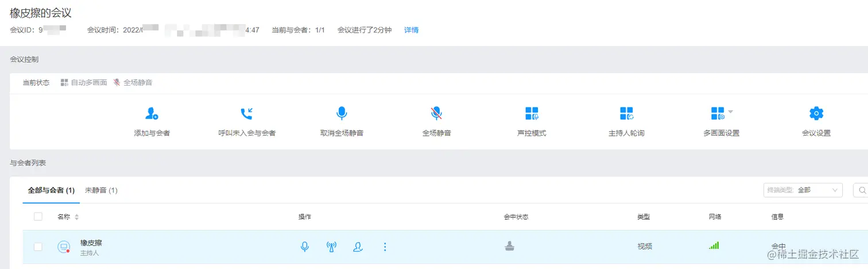Click the 操作 column header
868x269 pixels.
pos(305,217)
